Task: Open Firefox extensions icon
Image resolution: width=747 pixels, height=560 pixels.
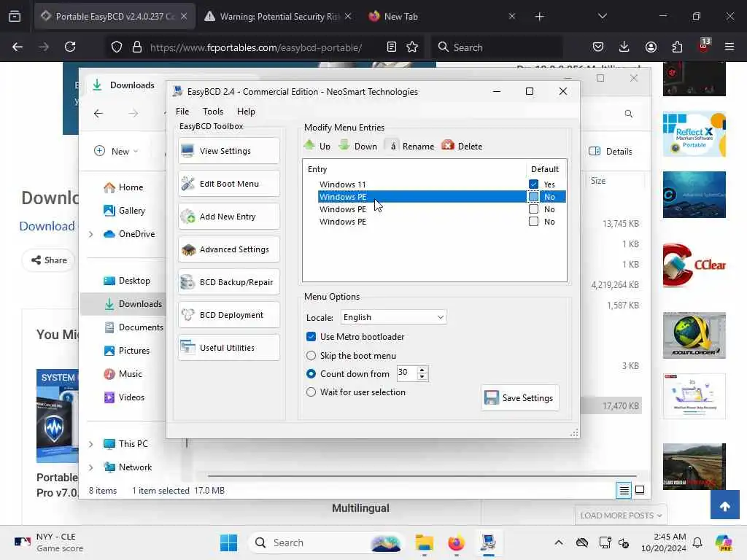Action: point(677,47)
